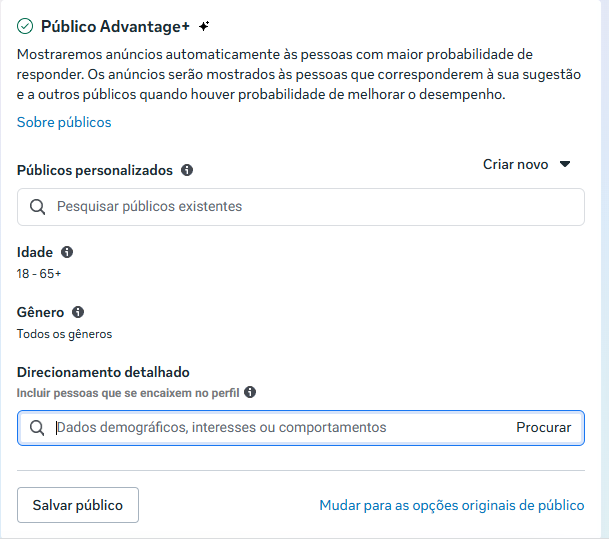Open the Sobre públicos link
The width and height of the screenshot is (609, 543).
coord(64,122)
